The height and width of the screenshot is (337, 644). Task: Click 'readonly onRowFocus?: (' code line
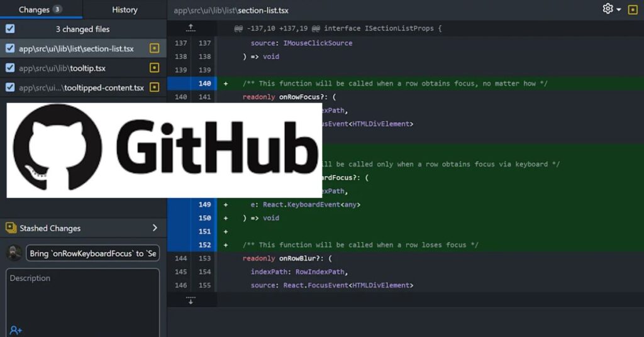tap(289, 97)
